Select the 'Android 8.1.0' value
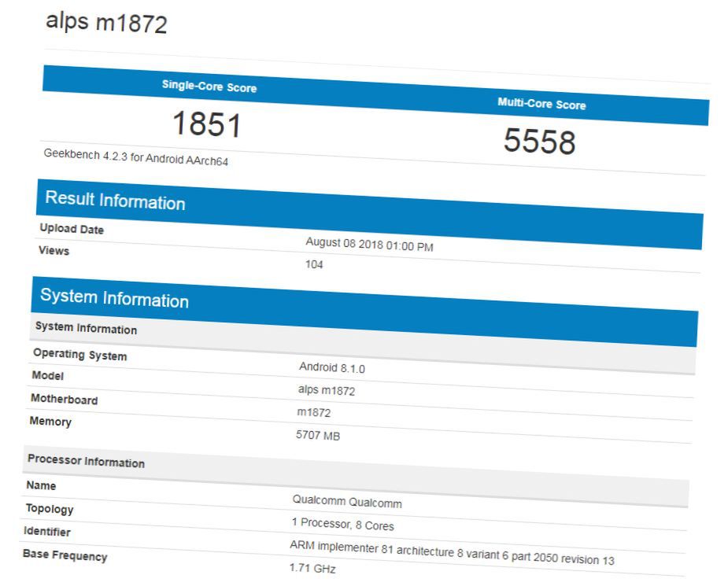This screenshot has width=728, height=586. [x=332, y=368]
